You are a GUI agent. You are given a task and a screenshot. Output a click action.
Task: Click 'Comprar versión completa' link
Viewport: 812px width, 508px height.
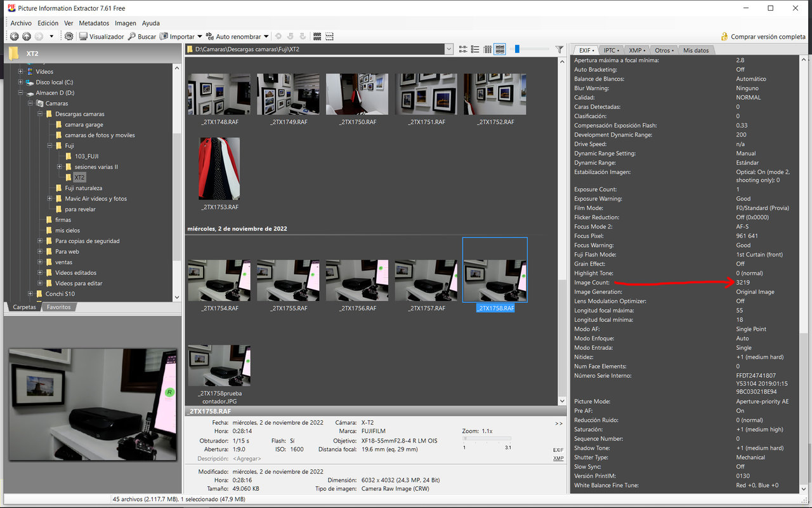point(768,37)
